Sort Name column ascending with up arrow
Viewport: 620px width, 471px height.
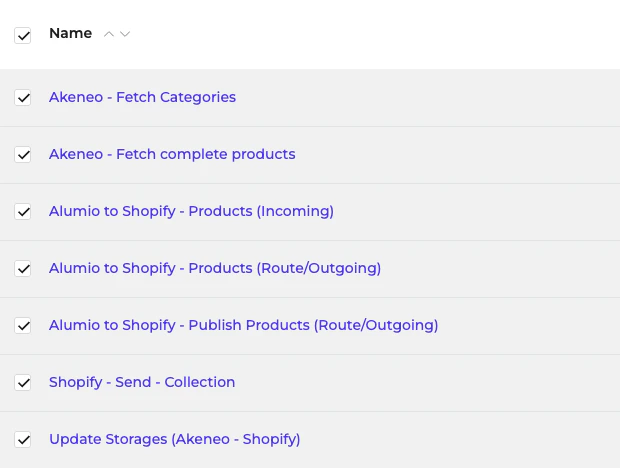[x=109, y=34]
